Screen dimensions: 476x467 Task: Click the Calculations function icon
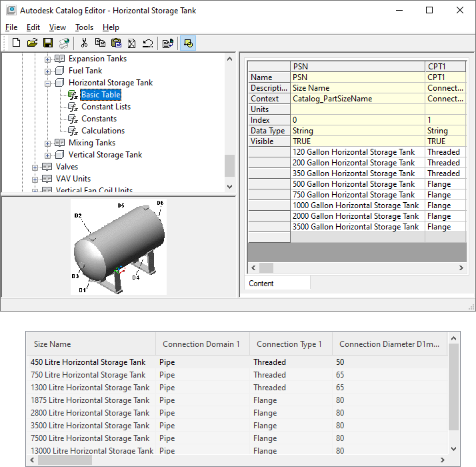[73, 131]
